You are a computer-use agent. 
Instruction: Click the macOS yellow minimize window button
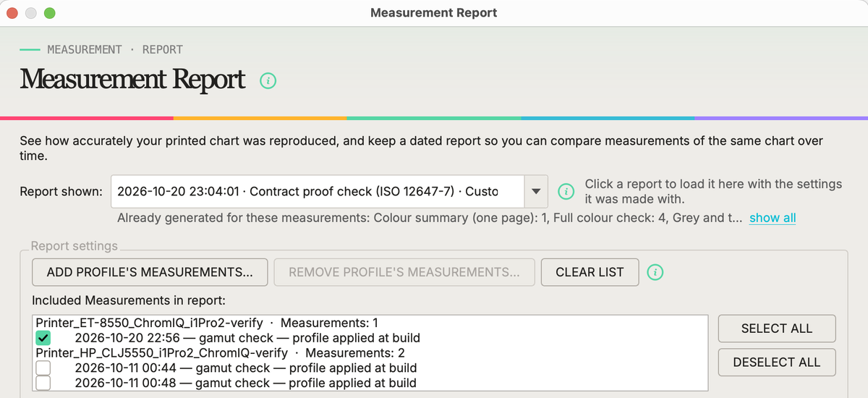(x=31, y=13)
